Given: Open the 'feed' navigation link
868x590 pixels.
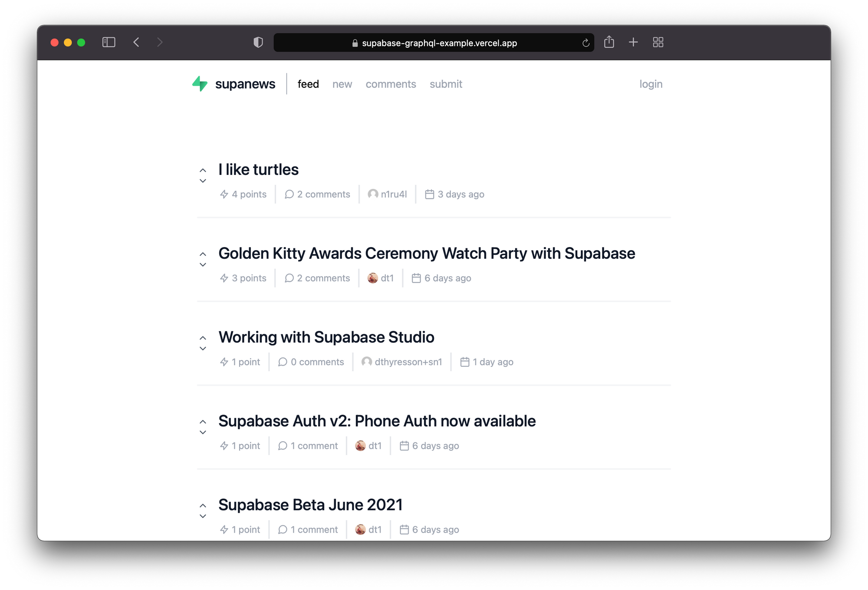Looking at the screenshot, I should coord(308,84).
